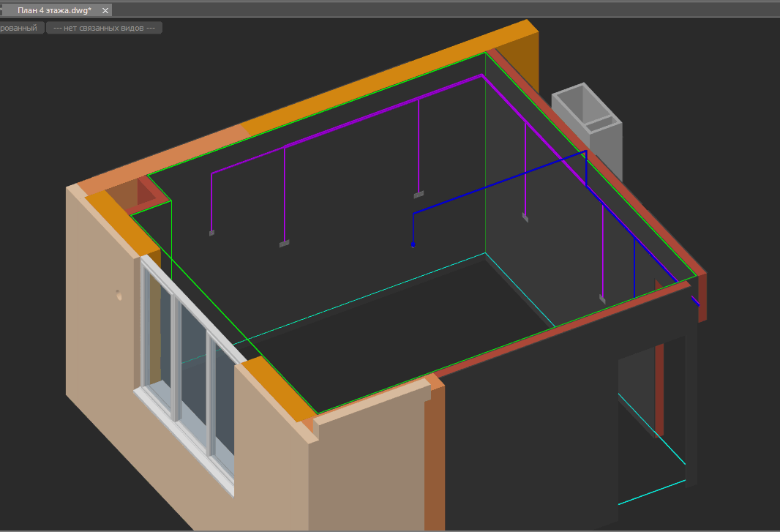
Task: Select the gray box on the right wall near the corner
Action: point(525,217)
